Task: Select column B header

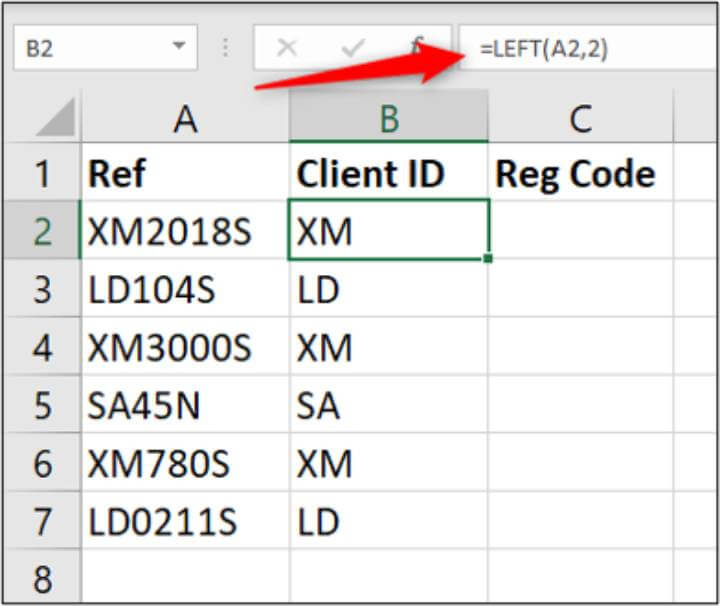Action: (389, 119)
